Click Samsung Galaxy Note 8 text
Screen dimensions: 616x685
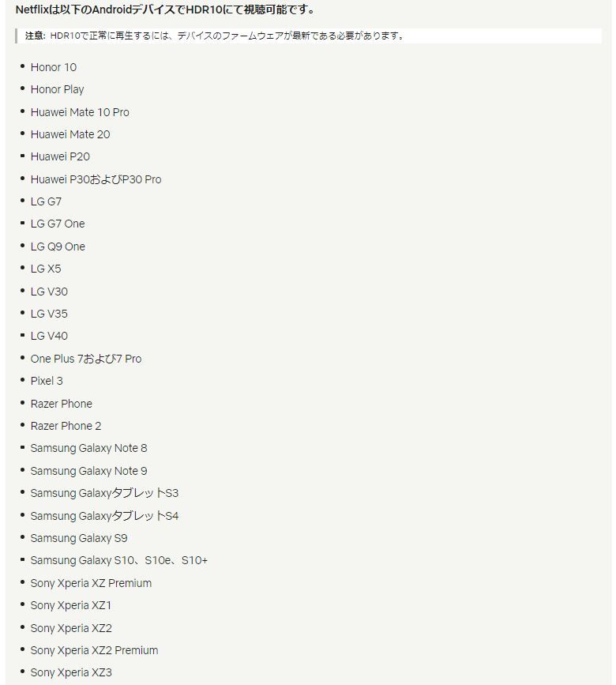88,448
